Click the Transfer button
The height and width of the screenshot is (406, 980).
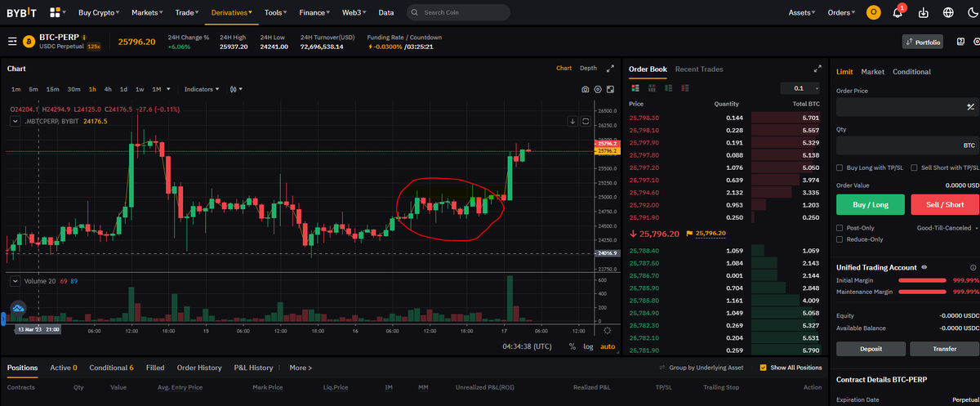pyautogui.click(x=944, y=349)
